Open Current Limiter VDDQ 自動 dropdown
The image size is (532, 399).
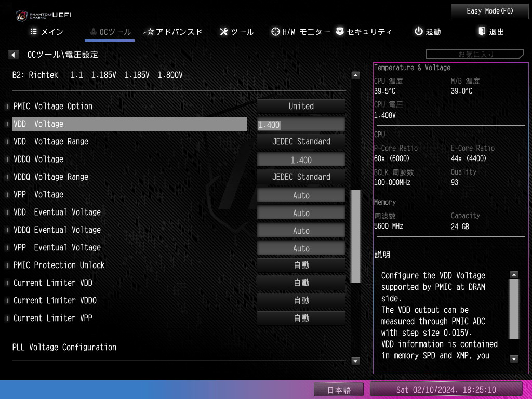point(301,300)
